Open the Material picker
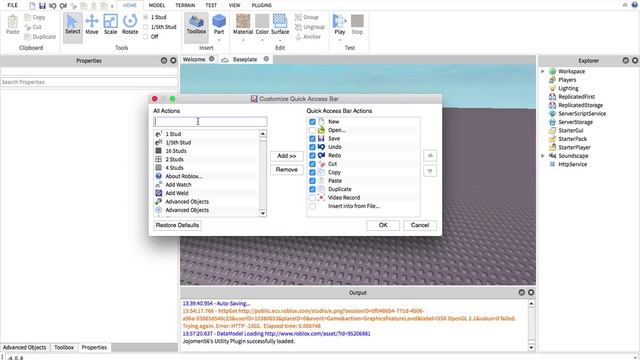640x360 pixels. pyautogui.click(x=243, y=24)
